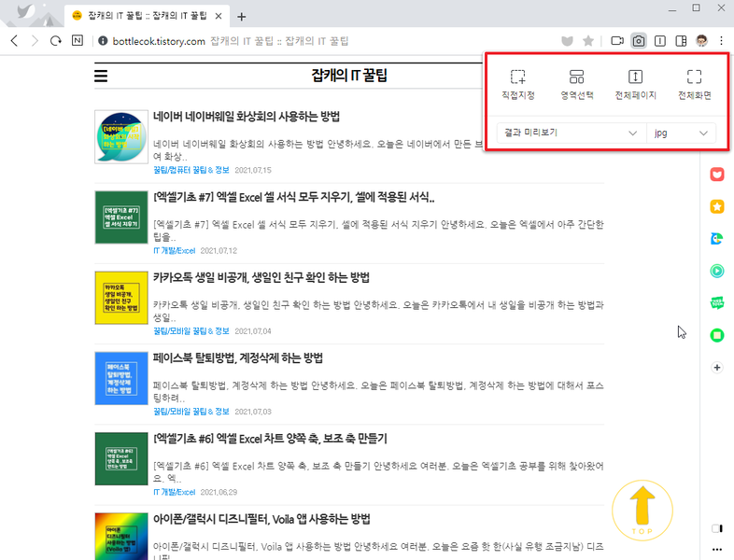
Task: Open the green square sidebar icon
Action: point(716,335)
